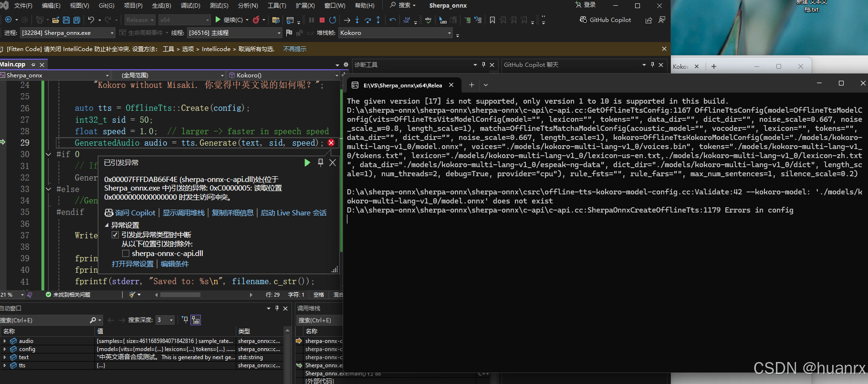Click the Navigate Backward circle arrow icon

pos(9,20)
